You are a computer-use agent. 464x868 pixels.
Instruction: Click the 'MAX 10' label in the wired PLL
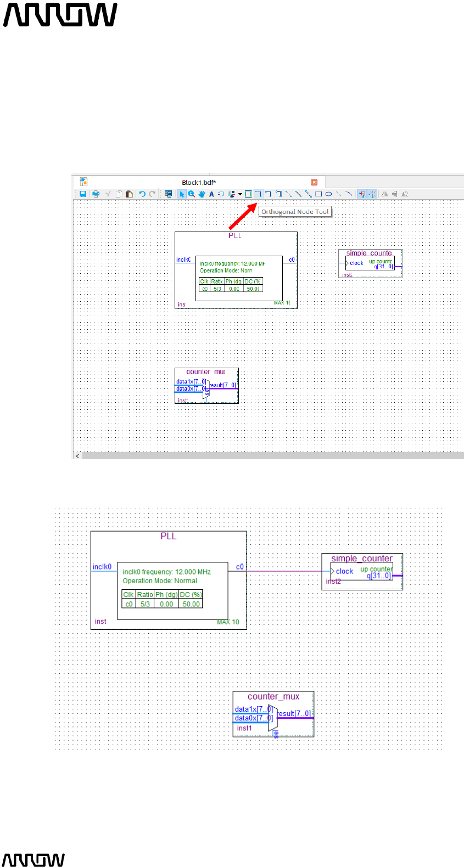pyautogui.click(x=228, y=622)
